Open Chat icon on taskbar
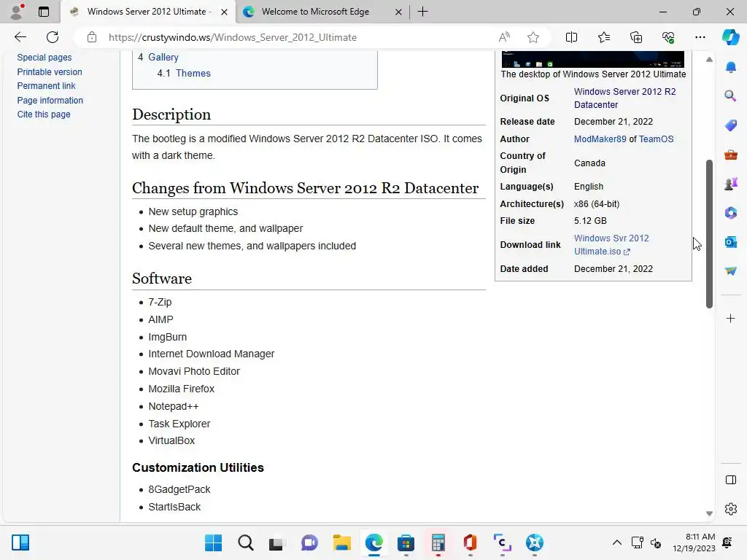The height and width of the screenshot is (560, 747). tap(309, 542)
